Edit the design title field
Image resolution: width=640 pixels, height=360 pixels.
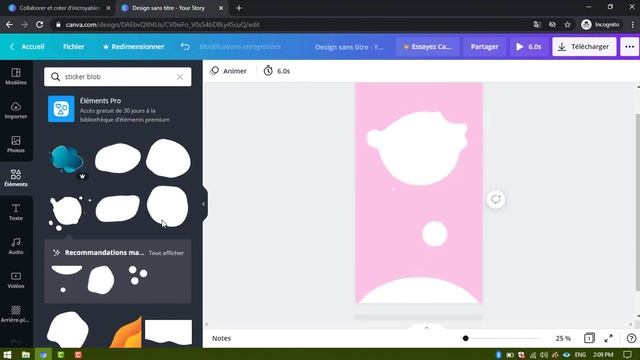(349, 47)
